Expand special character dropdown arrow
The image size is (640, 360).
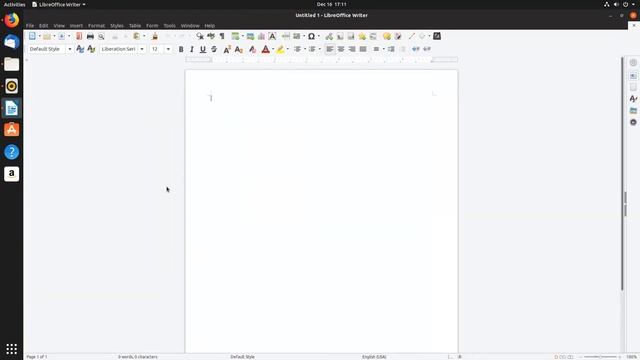click(x=318, y=36)
